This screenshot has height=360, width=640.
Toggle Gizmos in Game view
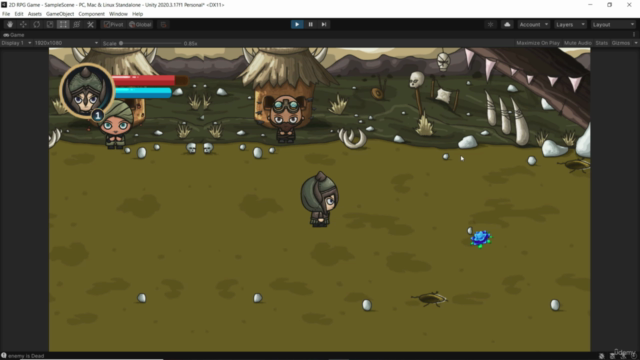coord(621,43)
